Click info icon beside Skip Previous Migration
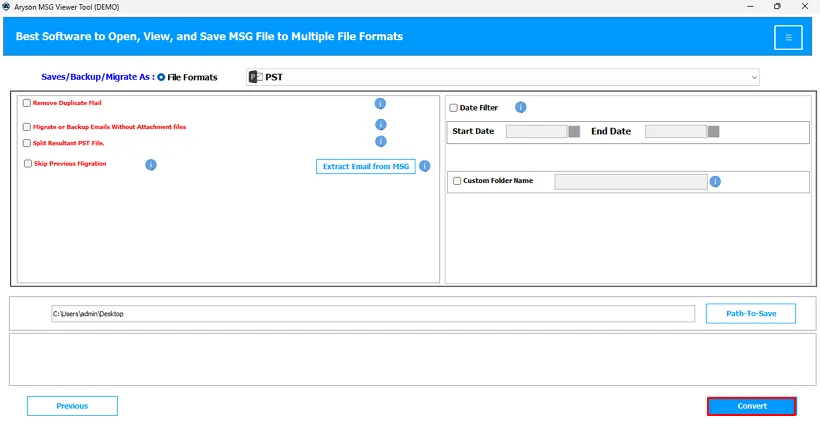820x432 pixels. pos(151,165)
